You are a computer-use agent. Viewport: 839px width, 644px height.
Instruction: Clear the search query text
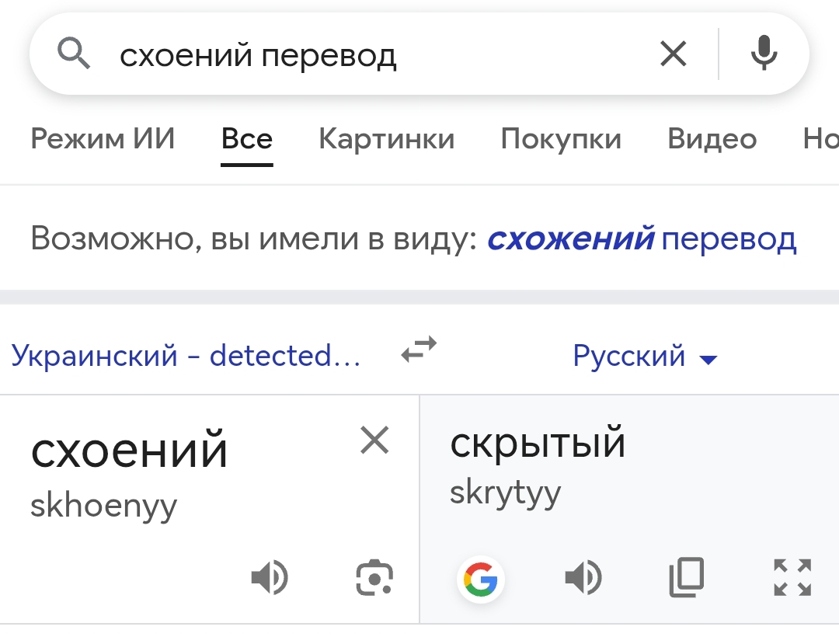pos(673,54)
